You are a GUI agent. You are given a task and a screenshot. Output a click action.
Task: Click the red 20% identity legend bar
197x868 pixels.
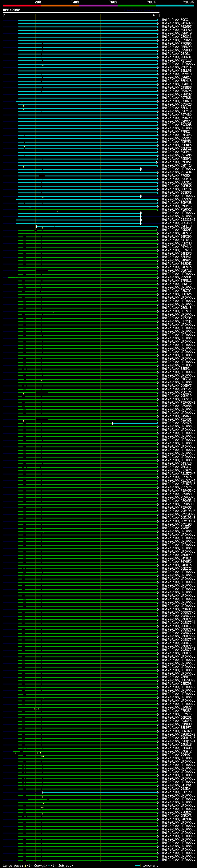click(22, 6)
